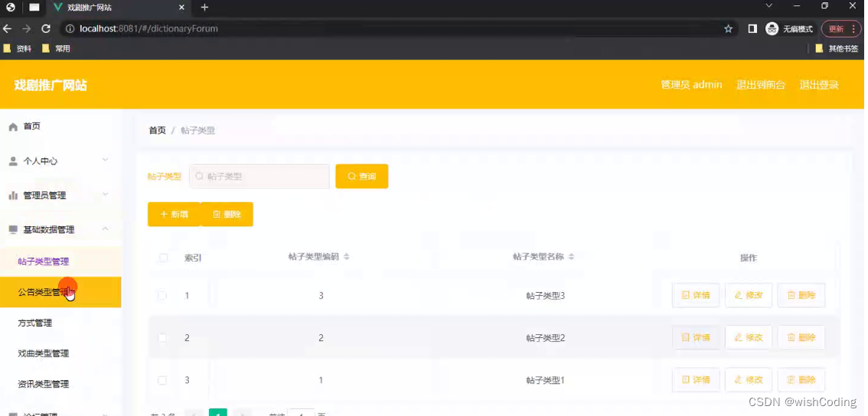Collapse the 基础数据管理 sidebar menu
This screenshot has width=868, height=416.
click(x=60, y=229)
